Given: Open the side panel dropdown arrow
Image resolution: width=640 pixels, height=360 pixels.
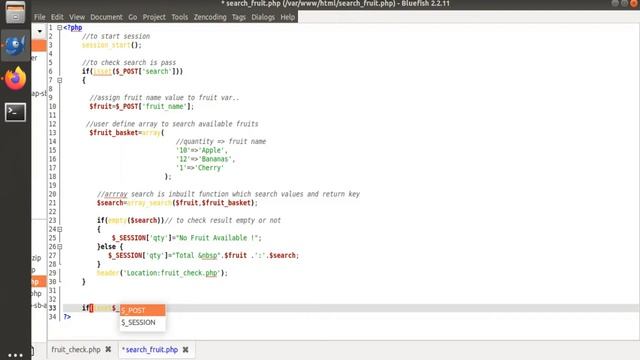Looking at the screenshot, I should [x=40, y=31].
